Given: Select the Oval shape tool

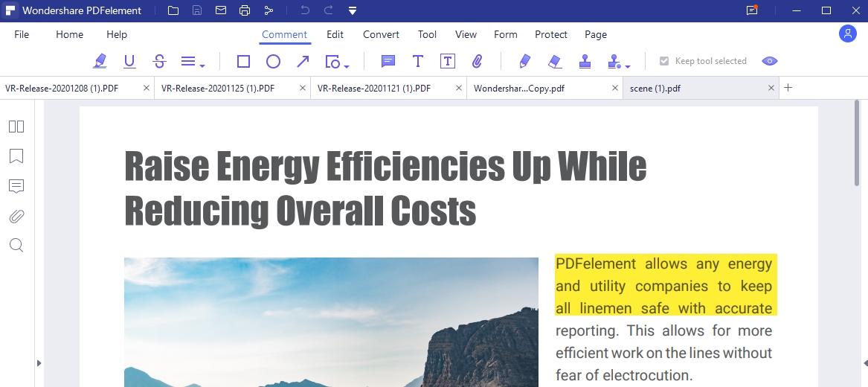Looking at the screenshot, I should 273,61.
